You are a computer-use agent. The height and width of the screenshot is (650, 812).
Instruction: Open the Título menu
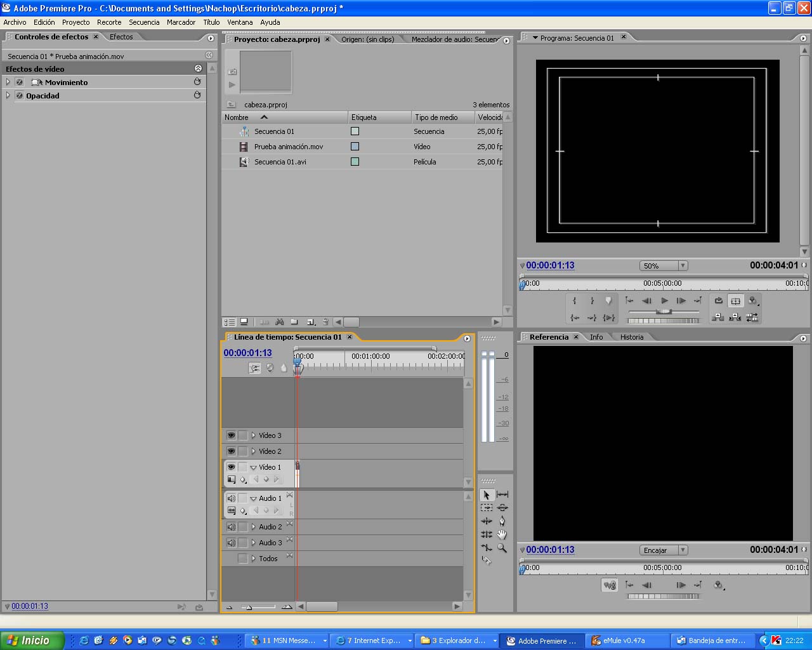pyautogui.click(x=211, y=22)
